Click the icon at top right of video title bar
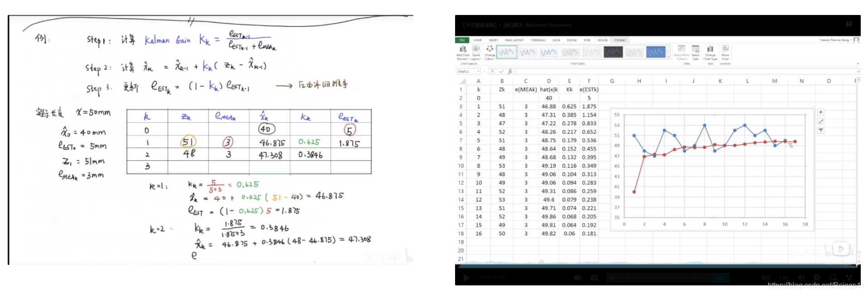 coord(849,24)
